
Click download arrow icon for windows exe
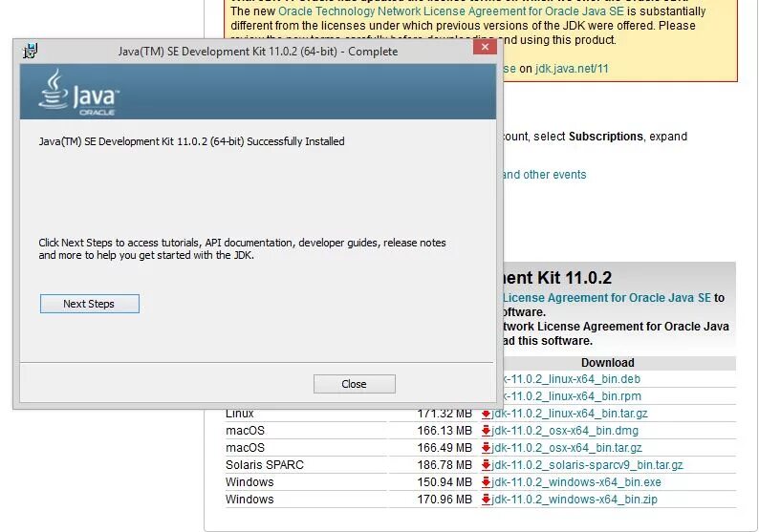coord(486,482)
